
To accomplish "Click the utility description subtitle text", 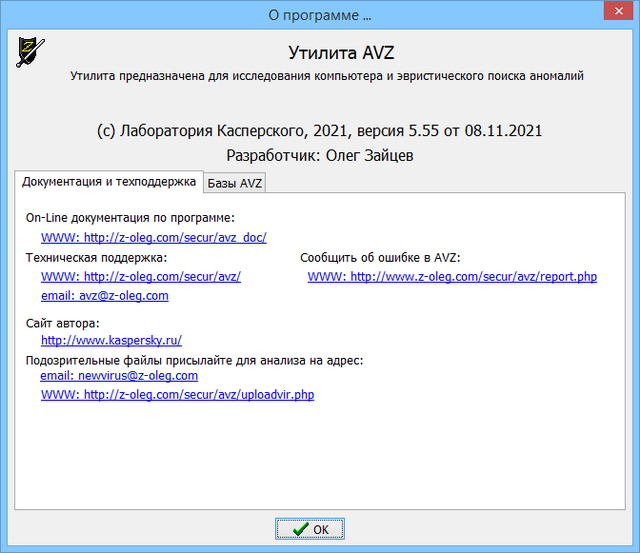I will [326, 76].
